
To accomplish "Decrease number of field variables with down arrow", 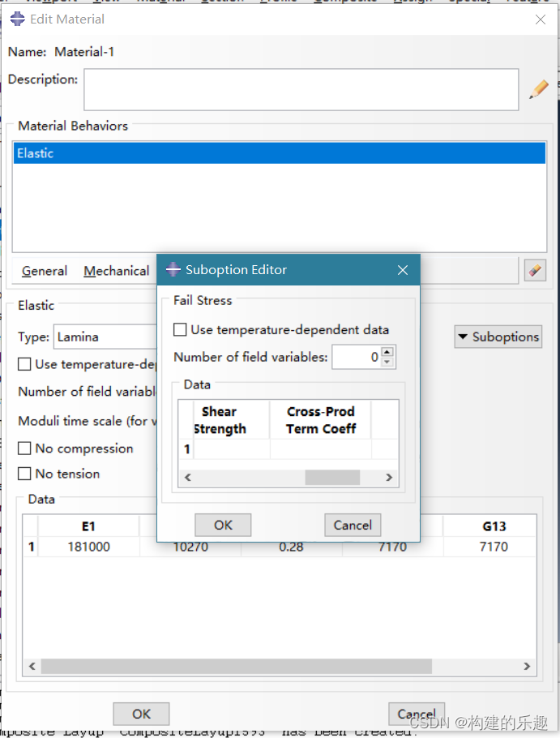I will (387, 362).
